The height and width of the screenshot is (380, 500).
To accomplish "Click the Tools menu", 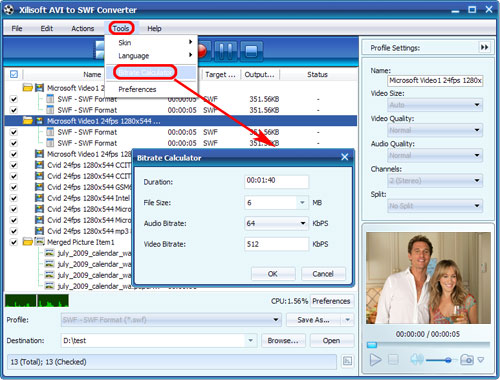I will (121, 28).
